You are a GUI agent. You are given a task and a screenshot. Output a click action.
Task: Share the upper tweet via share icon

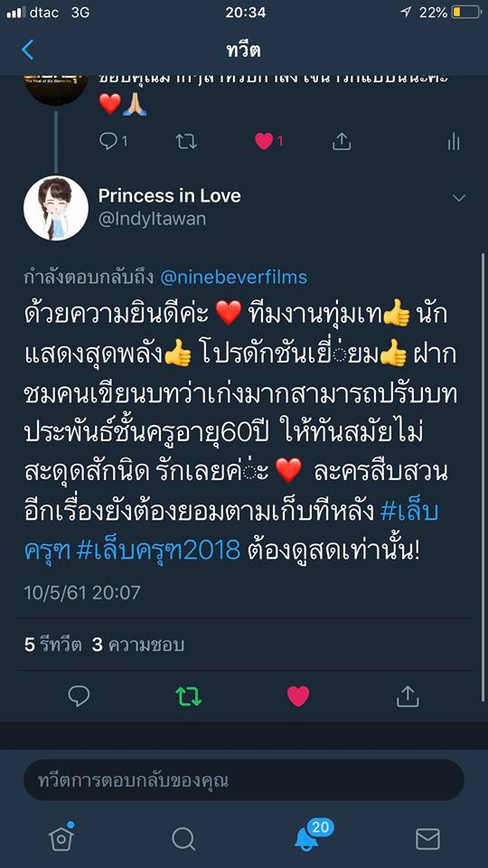click(342, 142)
